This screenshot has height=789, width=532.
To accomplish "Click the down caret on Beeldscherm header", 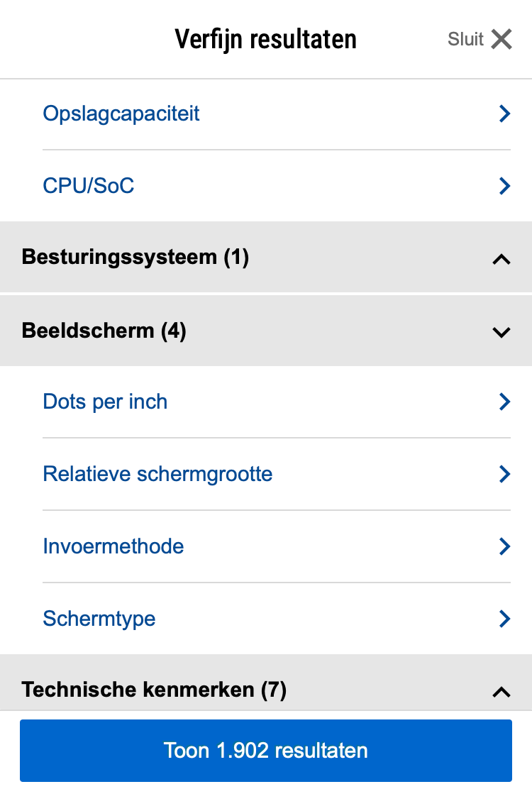I will tap(501, 332).
